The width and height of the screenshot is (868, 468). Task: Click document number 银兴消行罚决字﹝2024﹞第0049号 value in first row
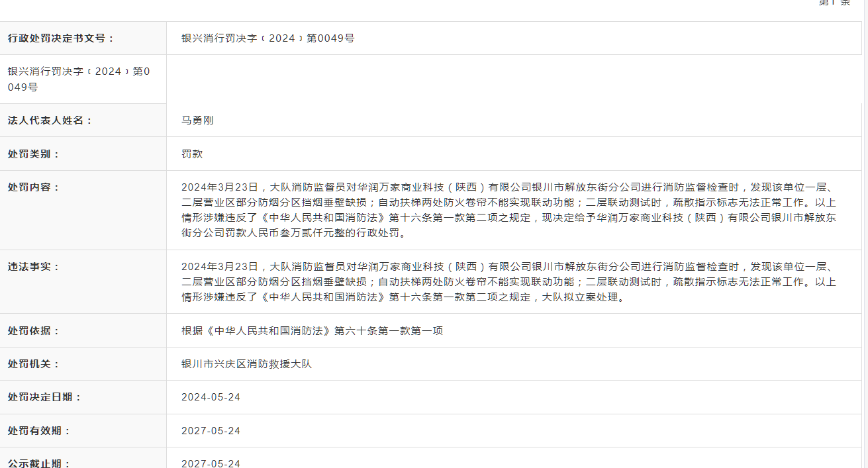click(267, 38)
